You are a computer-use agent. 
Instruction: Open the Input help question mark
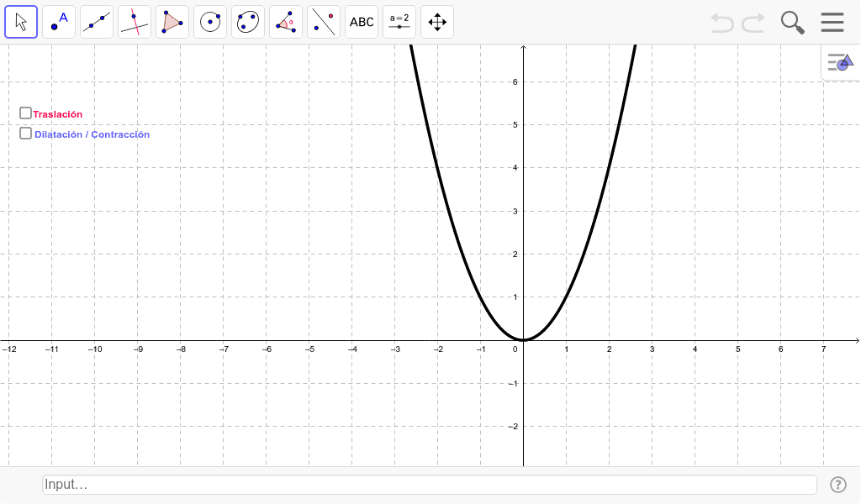(838, 484)
